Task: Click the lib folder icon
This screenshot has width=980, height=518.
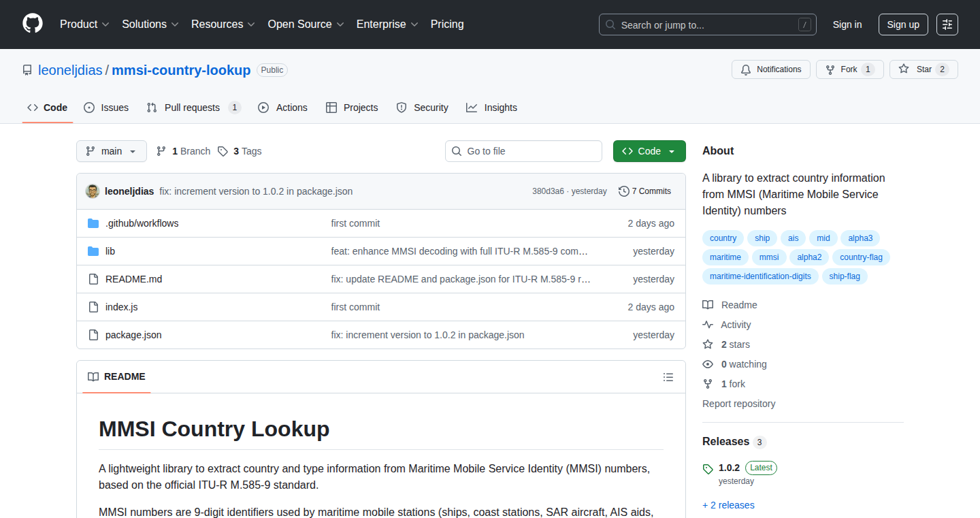Action: 93,251
